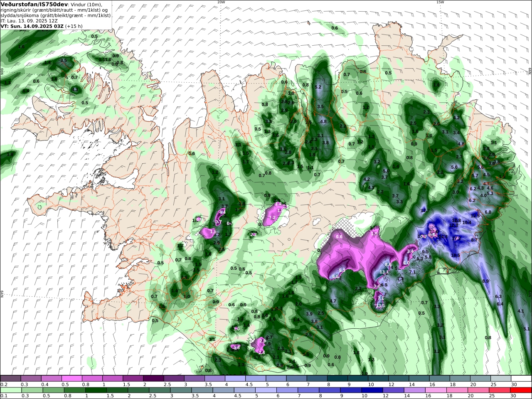Screen dimensions: 532x399
Task: Click the light violet 14–16 swatch in bottom legend row
Action: [414, 390]
